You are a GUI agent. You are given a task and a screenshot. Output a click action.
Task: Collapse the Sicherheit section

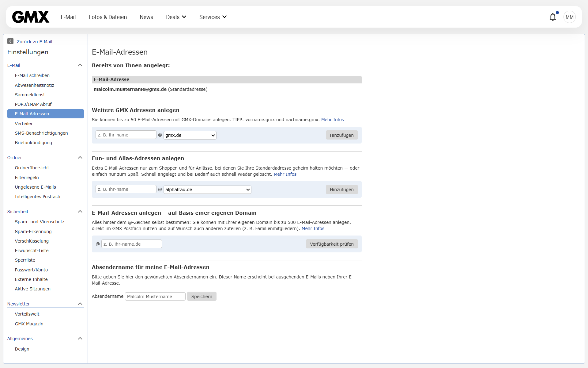pyautogui.click(x=80, y=211)
